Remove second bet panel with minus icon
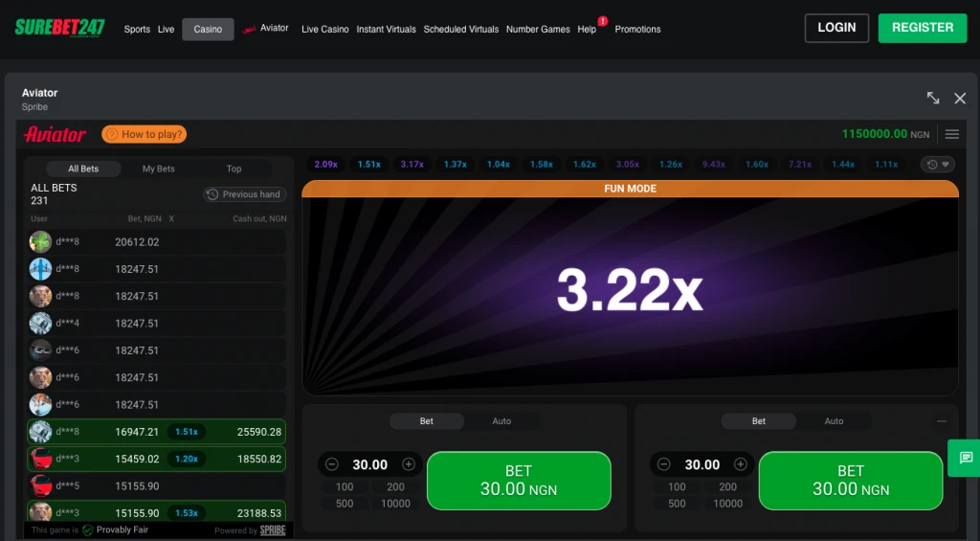The image size is (980, 541). pos(942,421)
